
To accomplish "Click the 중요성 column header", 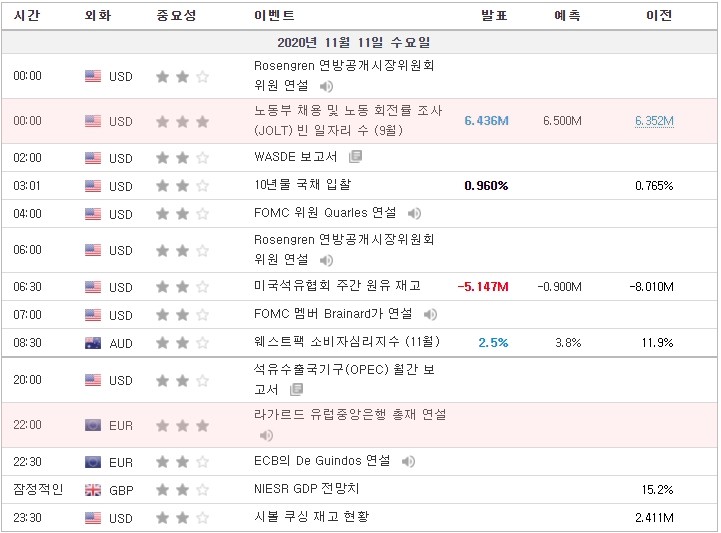I will tap(177, 16).
